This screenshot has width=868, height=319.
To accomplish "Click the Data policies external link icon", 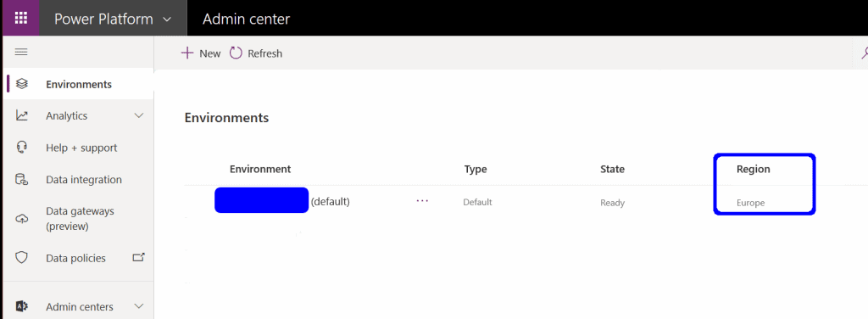I will pos(139,257).
